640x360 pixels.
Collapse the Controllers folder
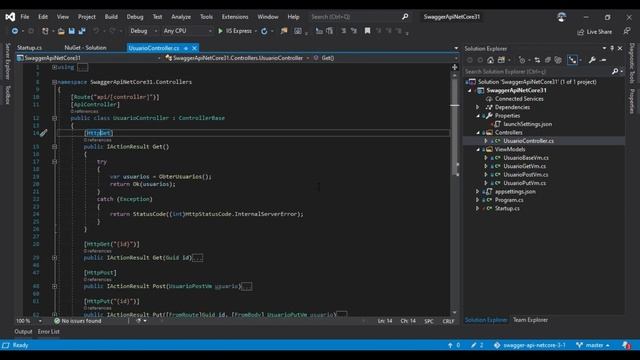point(478,133)
